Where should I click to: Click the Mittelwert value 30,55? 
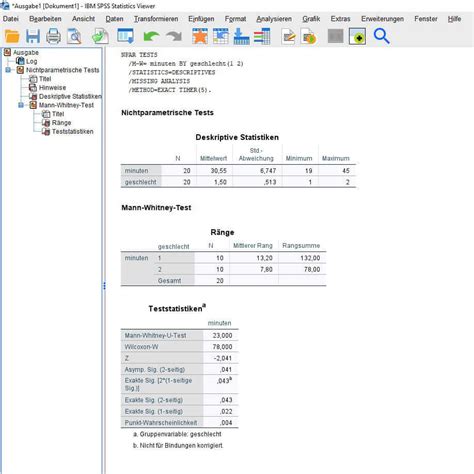[219, 171]
